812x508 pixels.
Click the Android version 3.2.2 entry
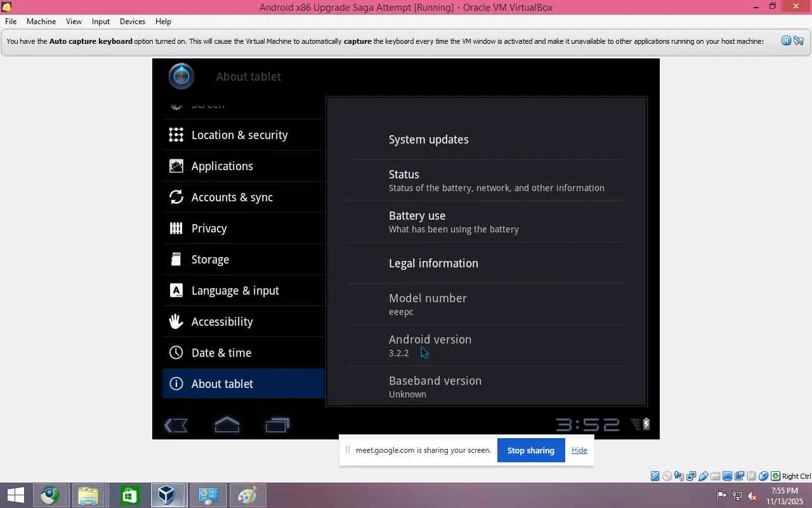tap(487, 345)
